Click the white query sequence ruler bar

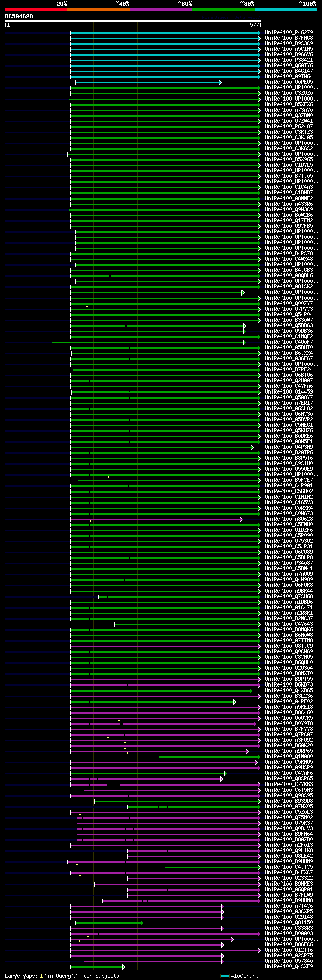click(133, 21)
